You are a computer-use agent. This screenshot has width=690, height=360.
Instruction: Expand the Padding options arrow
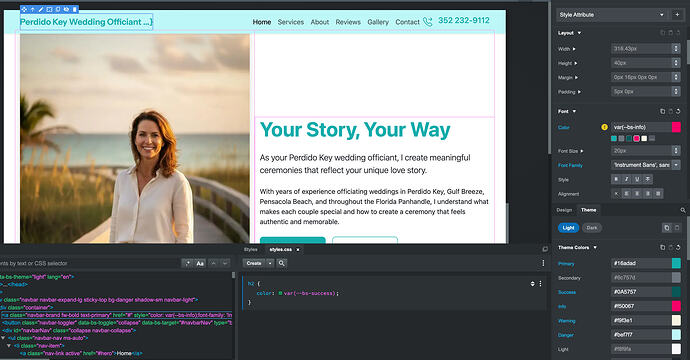point(579,92)
